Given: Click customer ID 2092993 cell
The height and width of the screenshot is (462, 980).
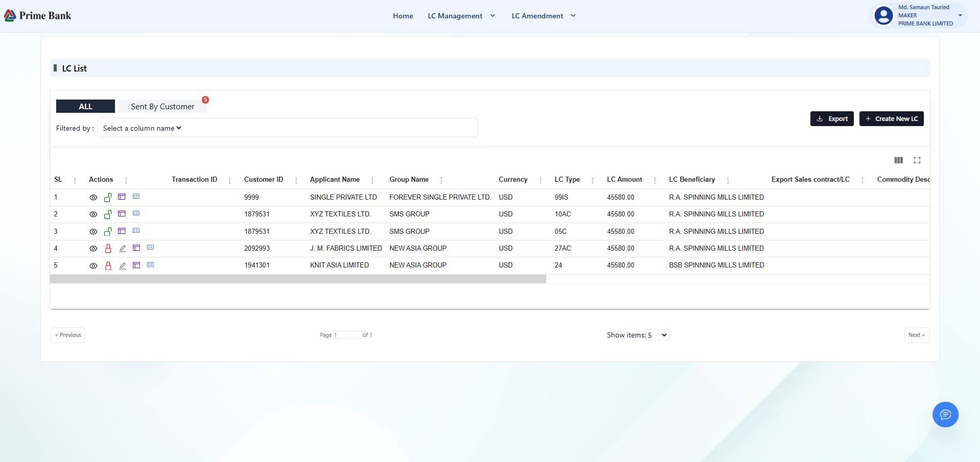Looking at the screenshot, I should [257, 248].
